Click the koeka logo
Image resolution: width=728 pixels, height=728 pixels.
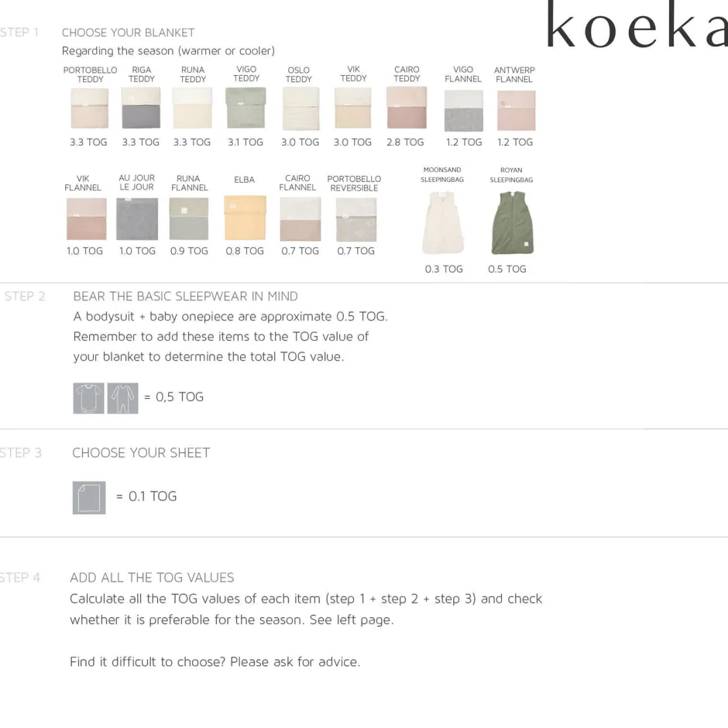coord(637,26)
